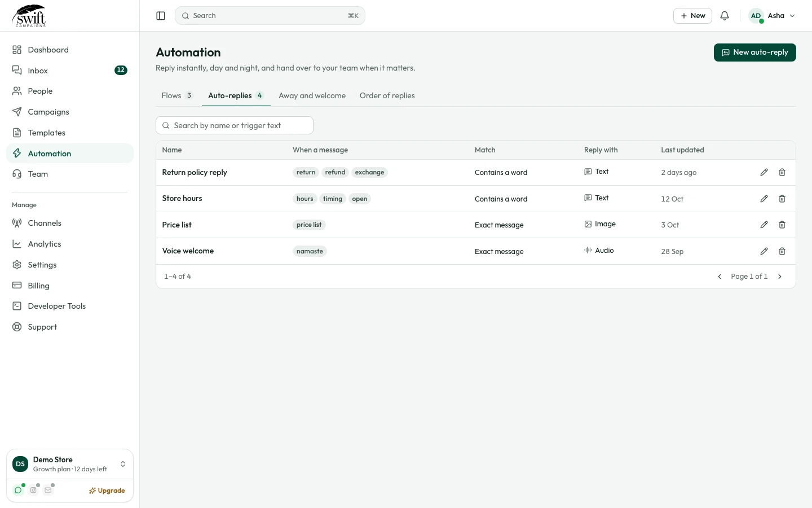Open Channels under Manage

[70, 223]
